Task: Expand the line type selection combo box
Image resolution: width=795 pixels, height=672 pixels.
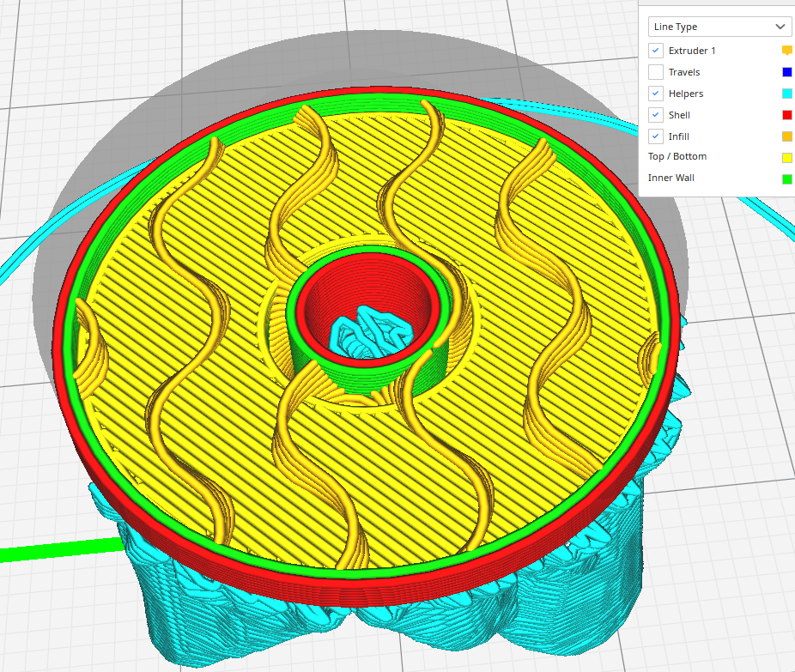Action: 719,27
